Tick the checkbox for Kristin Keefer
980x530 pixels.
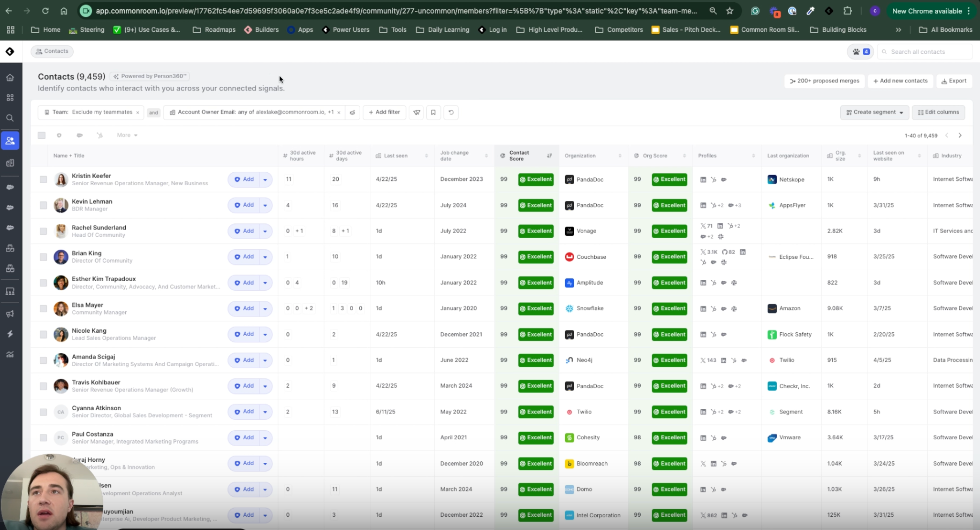tap(43, 179)
